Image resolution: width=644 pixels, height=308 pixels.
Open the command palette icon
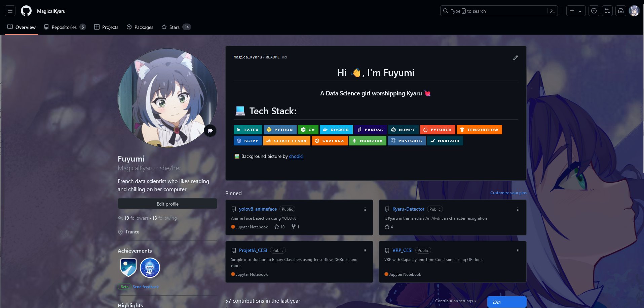point(552,11)
